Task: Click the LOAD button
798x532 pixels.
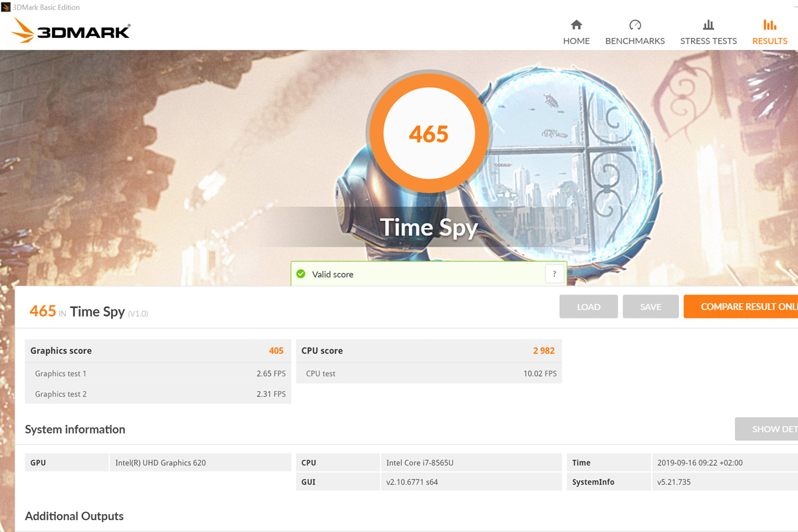Action: (589, 307)
